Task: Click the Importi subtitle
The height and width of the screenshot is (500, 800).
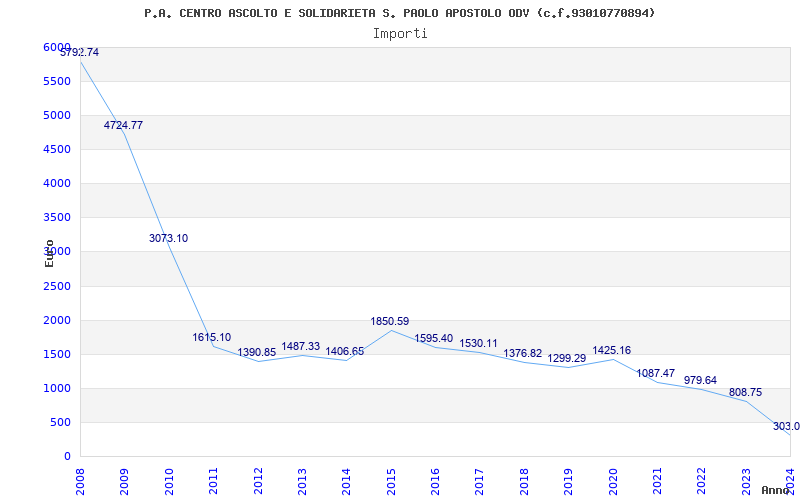Action: click(x=400, y=34)
